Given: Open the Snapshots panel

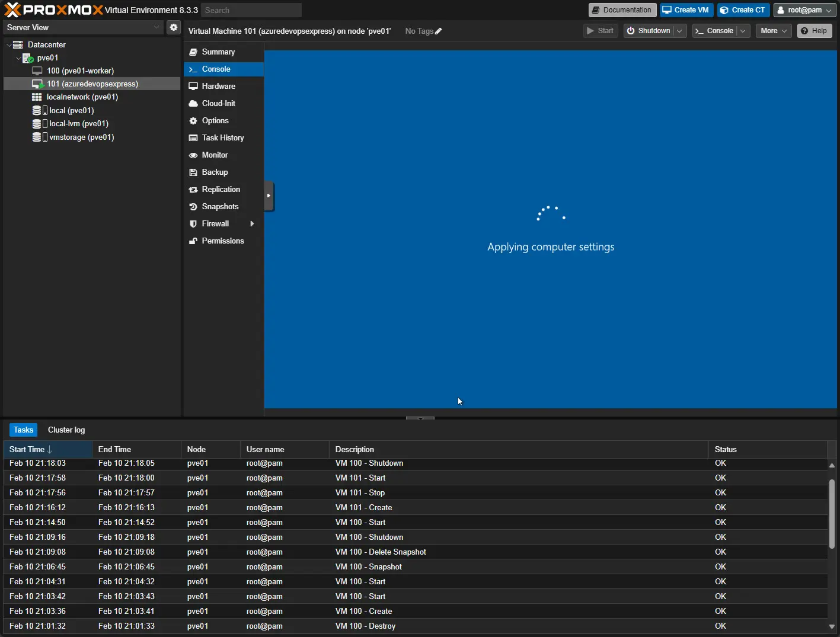Looking at the screenshot, I should coord(220,206).
